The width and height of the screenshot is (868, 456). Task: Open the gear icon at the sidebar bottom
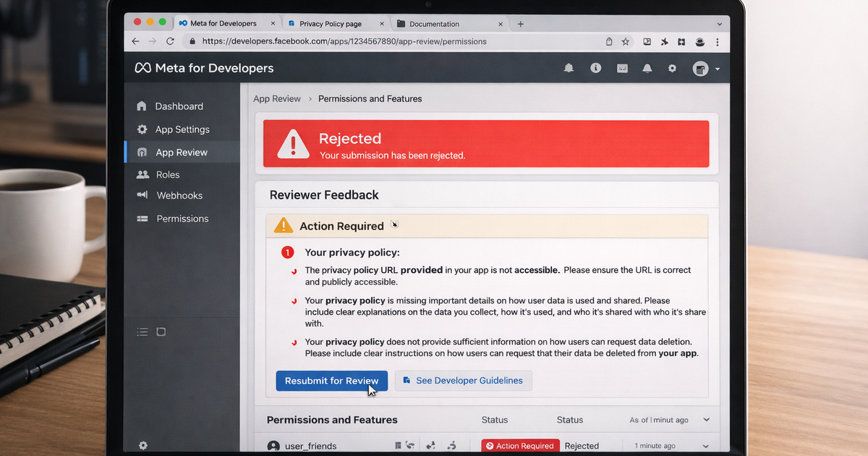pos(142,445)
